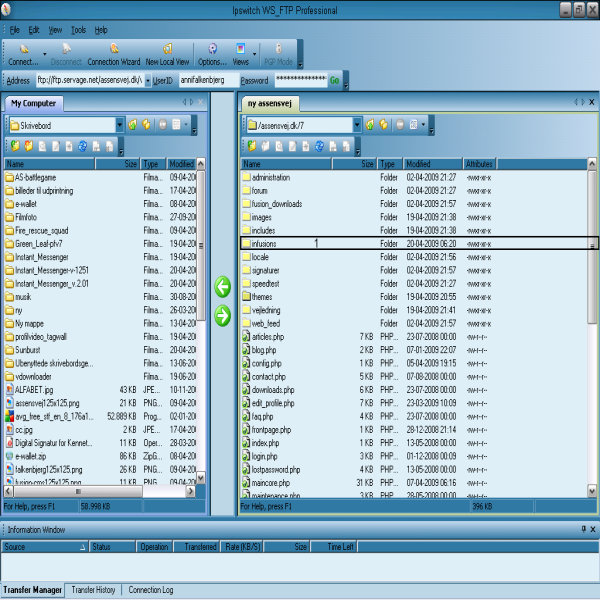The height and width of the screenshot is (600, 600).
Task: Click the magnifier view-file icon in ny assensvej toolbar
Action: click(x=279, y=146)
